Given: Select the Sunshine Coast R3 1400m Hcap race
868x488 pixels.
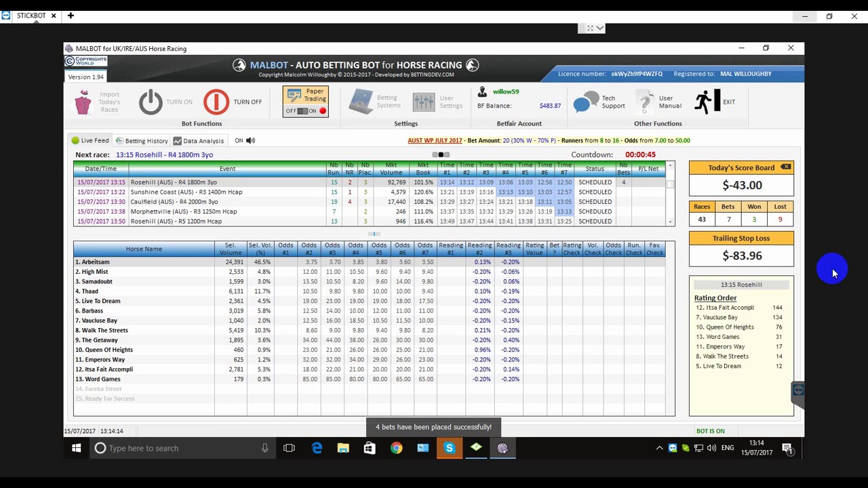Looking at the screenshot, I should [x=370, y=192].
